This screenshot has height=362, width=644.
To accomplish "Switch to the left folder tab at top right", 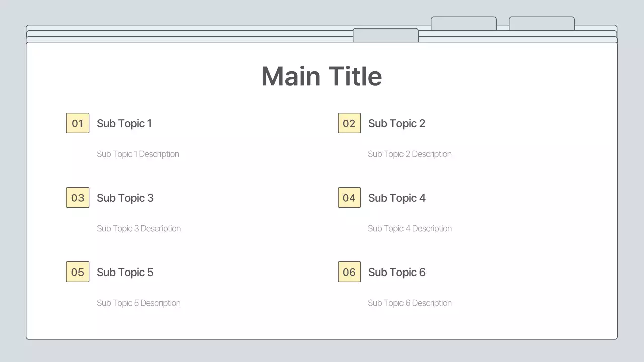I will click(463, 23).
